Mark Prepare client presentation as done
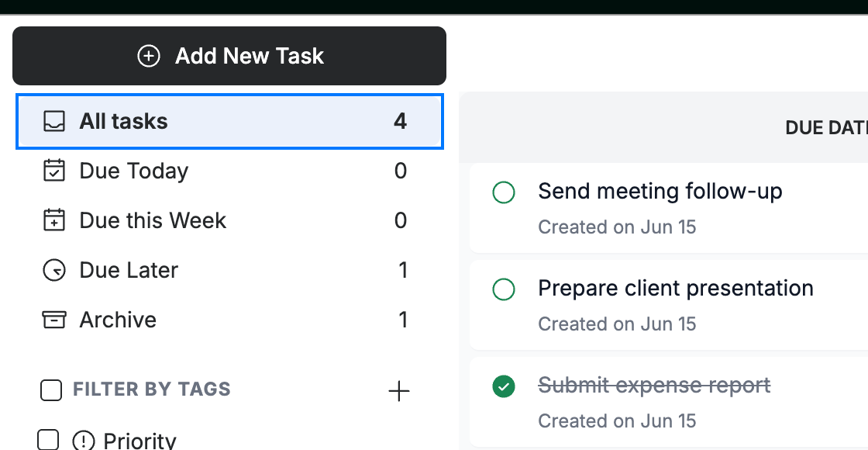Viewport: 868px width, 450px height. pyautogui.click(x=504, y=290)
